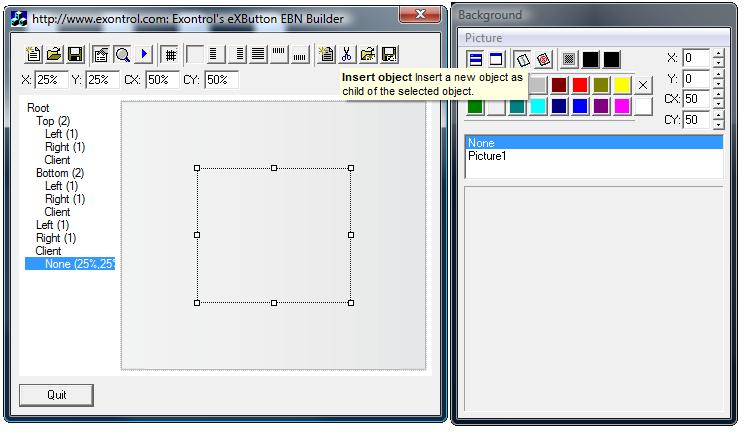
Task: Click the Quit button
Action: 57,395
